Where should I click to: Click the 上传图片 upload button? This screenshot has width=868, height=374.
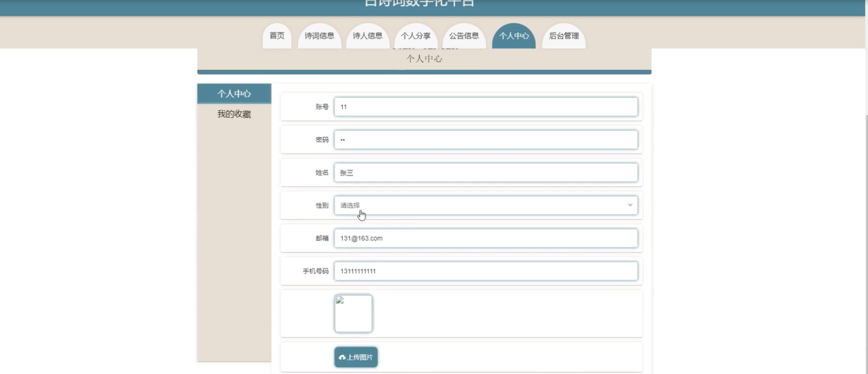tap(356, 358)
